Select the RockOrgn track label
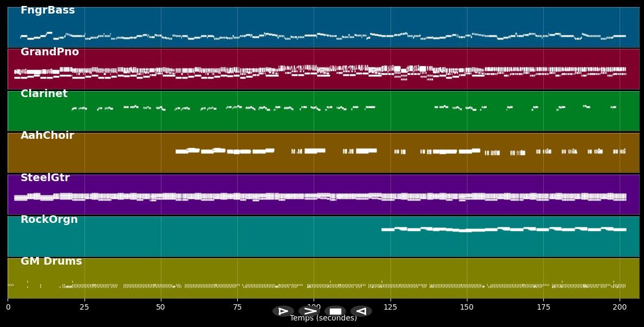Screen dimensions: 644x327 49,219
